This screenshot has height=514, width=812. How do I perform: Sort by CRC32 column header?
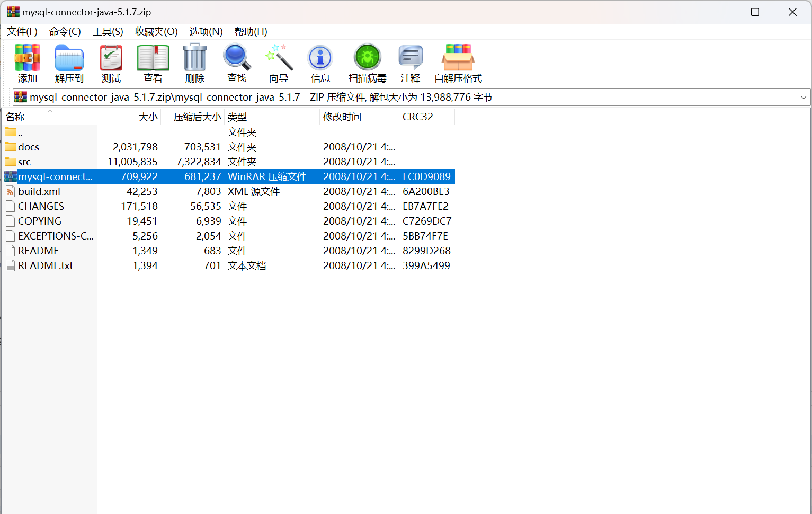(427, 117)
